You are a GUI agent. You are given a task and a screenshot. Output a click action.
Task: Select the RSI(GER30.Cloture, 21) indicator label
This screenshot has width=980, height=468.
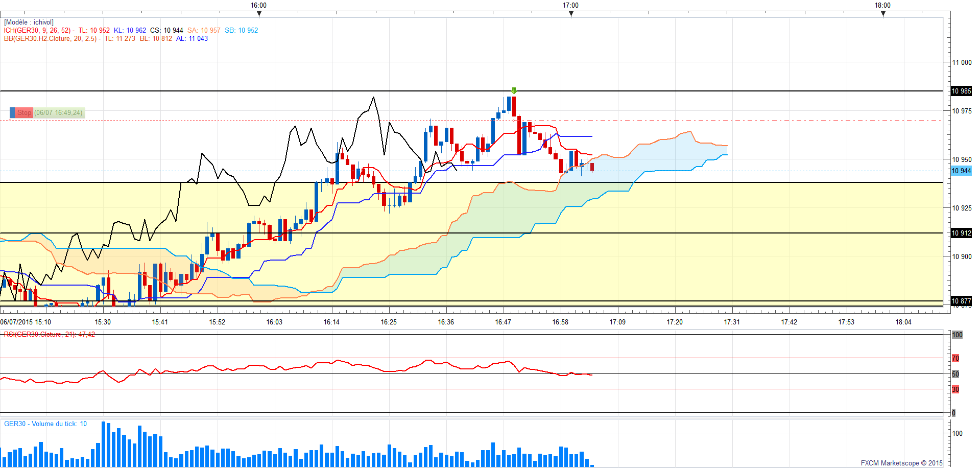tap(49, 334)
